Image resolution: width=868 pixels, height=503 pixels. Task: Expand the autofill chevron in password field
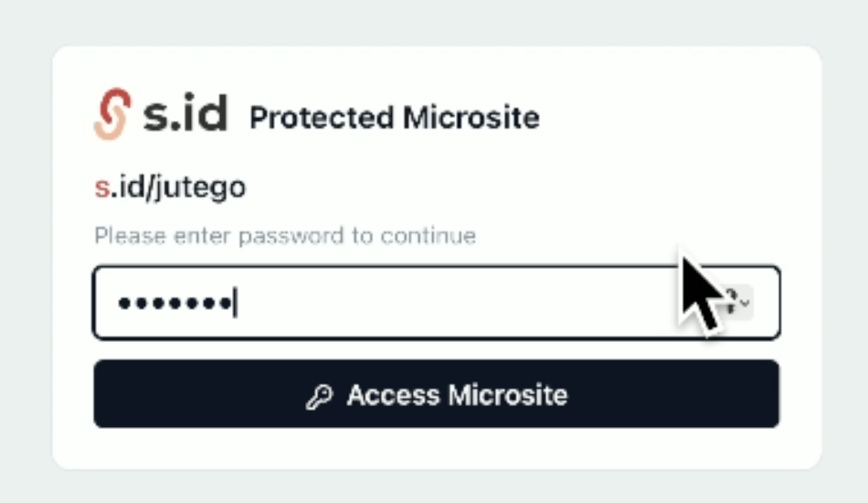(745, 303)
